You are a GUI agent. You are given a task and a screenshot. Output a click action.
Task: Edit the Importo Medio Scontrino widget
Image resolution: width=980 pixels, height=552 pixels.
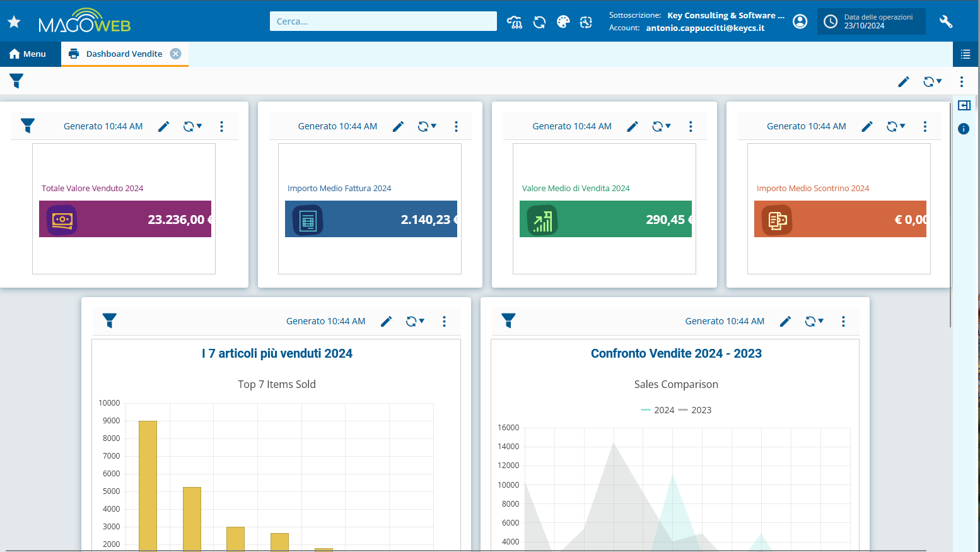tap(867, 127)
